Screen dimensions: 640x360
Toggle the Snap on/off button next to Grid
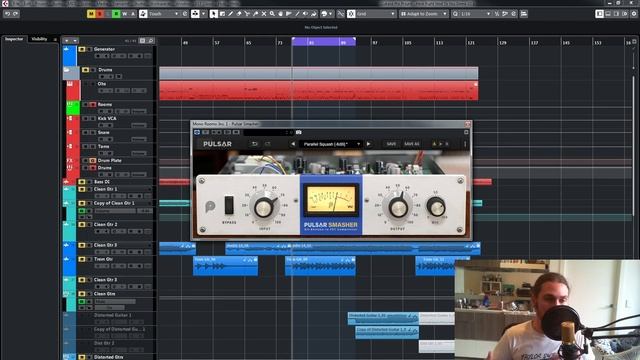point(351,14)
